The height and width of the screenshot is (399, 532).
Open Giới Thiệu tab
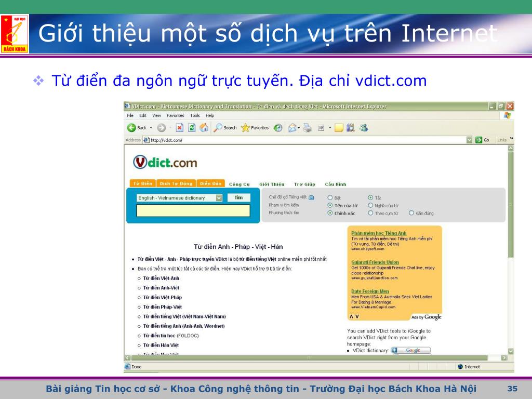coord(272,184)
